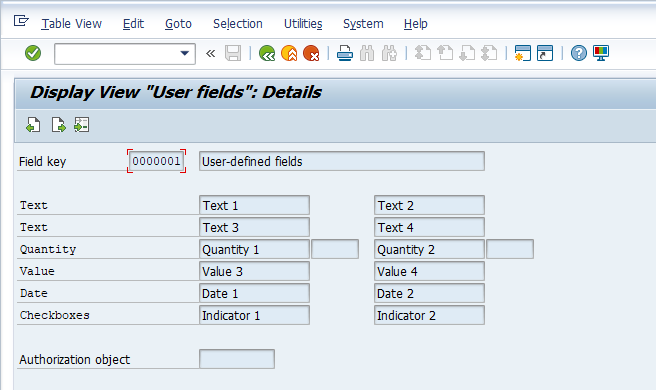Jump to last page icon
Viewport: 656px width, 390px height.
pyautogui.click(x=489, y=53)
